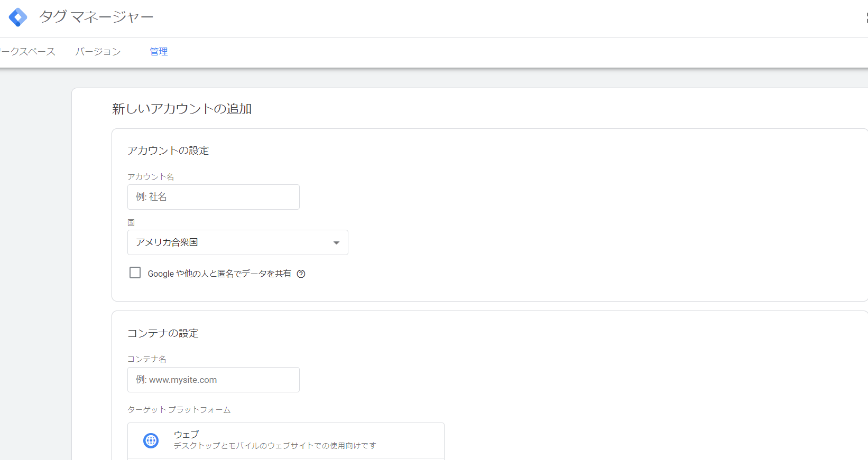Screen dimensions: 868x460
Task: Click the ターゲット プラットフォーム label
Action: click(179, 410)
